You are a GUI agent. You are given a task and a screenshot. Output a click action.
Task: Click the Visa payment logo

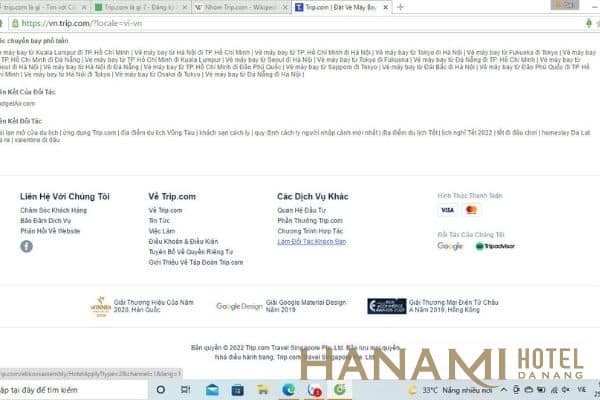coord(447,210)
